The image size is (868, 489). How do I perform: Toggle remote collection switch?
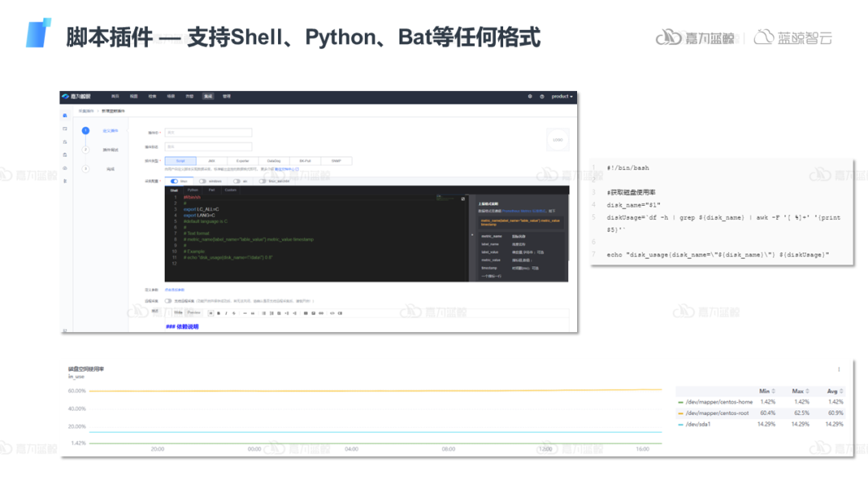(x=168, y=301)
